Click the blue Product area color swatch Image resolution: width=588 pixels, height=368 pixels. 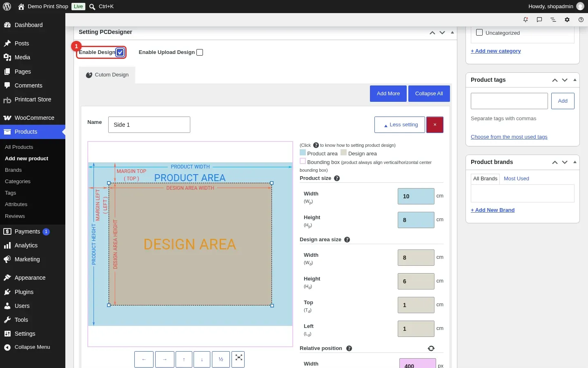click(x=303, y=153)
